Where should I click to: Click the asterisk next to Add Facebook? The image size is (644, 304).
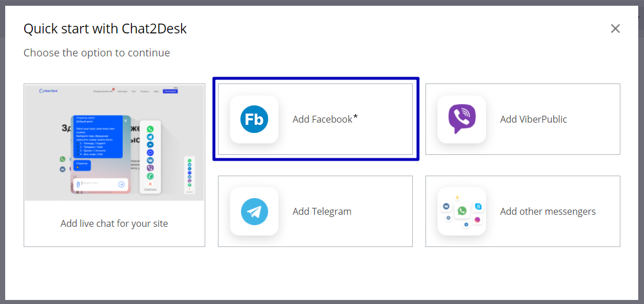click(356, 117)
